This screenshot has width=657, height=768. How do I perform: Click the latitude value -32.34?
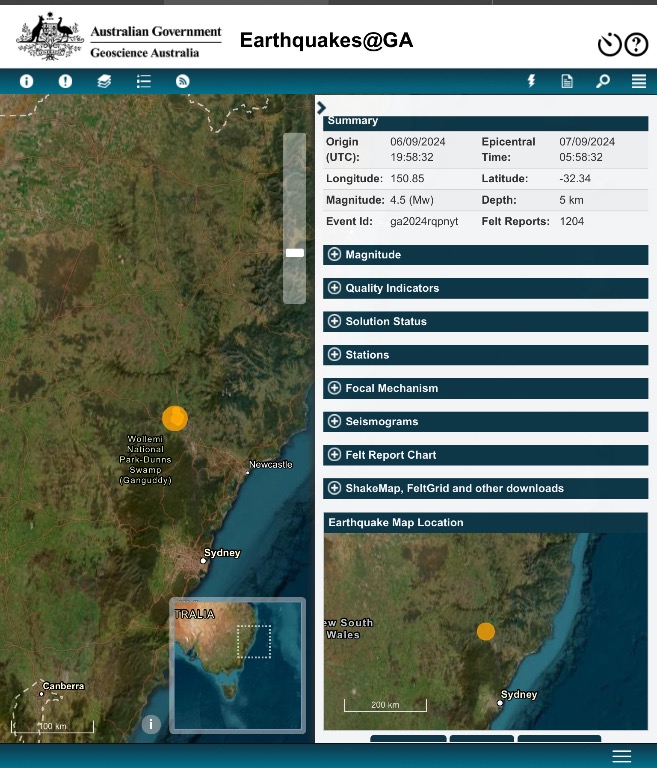pos(575,178)
